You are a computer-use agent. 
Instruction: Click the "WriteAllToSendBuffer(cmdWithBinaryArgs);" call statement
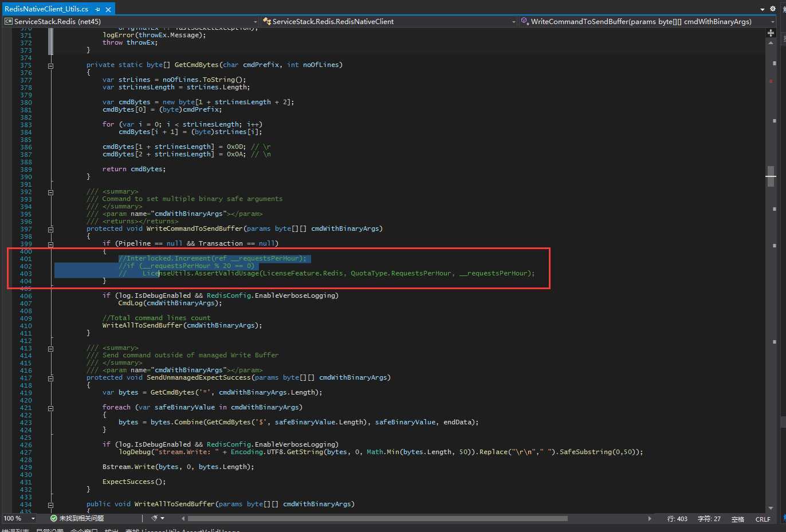pyautogui.click(x=182, y=326)
